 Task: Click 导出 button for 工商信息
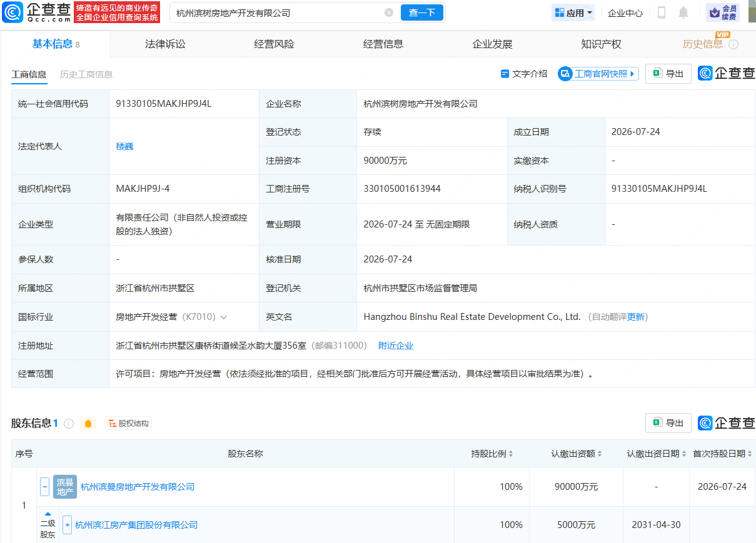point(668,74)
